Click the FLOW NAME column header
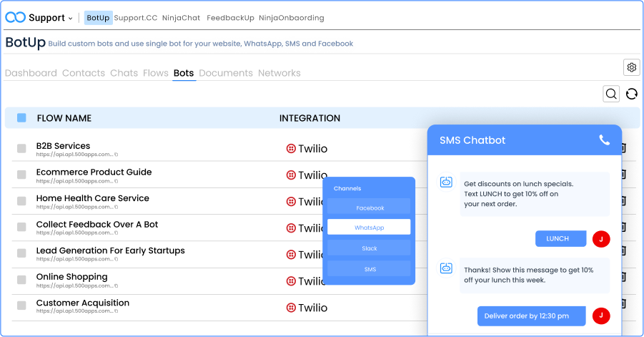The height and width of the screenshot is (337, 644). tap(64, 118)
